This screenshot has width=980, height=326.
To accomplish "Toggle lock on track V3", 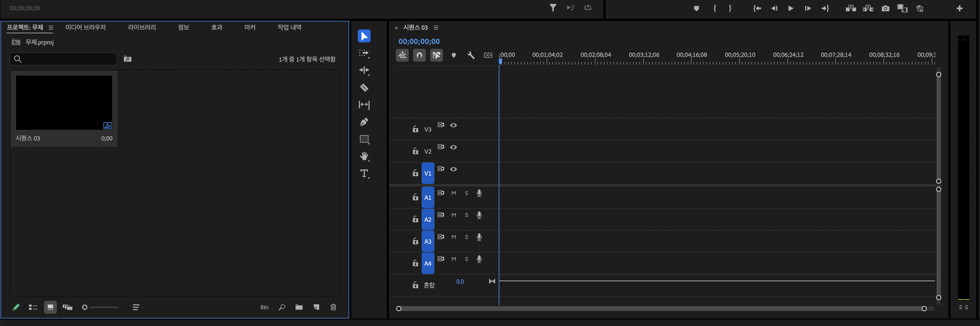I will pos(415,129).
